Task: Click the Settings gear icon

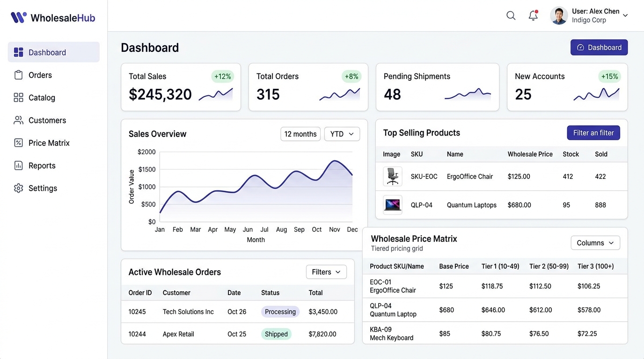Action: [19, 188]
